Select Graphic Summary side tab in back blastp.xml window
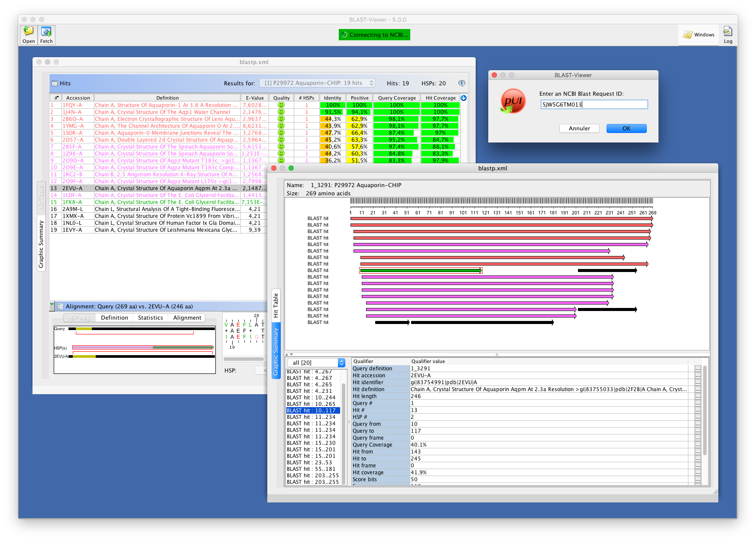 pos(41,244)
